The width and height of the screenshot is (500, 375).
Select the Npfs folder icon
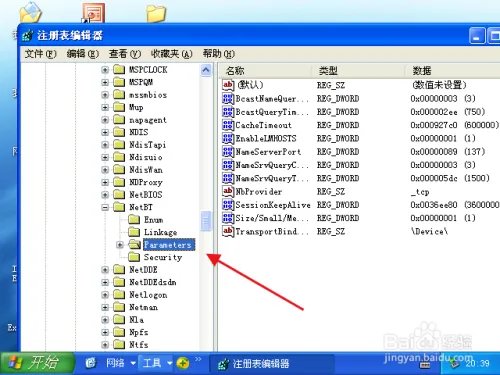[x=119, y=332]
